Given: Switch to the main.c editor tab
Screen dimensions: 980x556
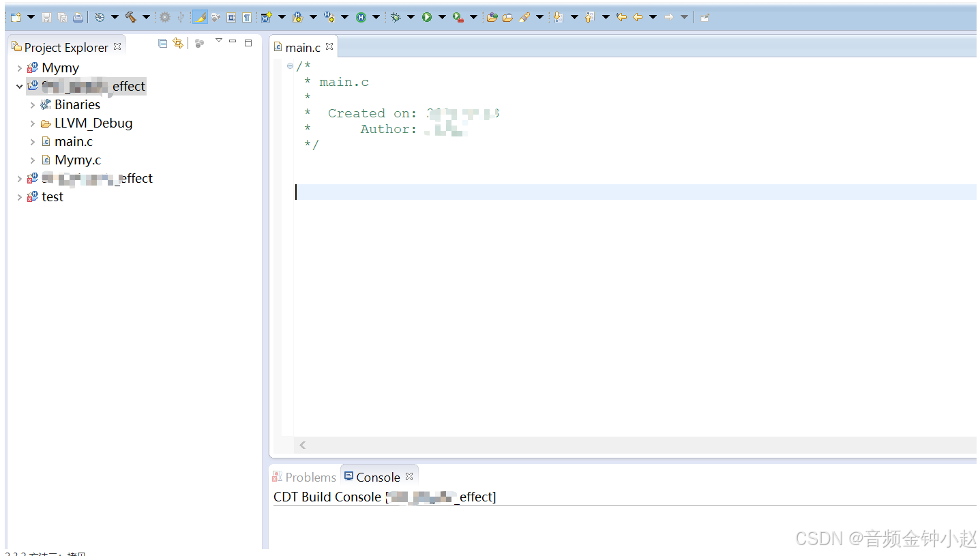Looking at the screenshot, I should pos(303,47).
